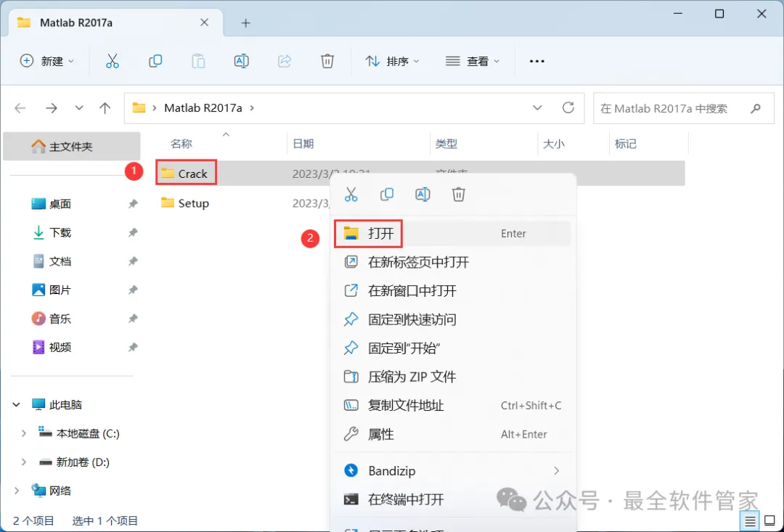
Task: Expand address bar history dropdown
Action: tap(537, 107)
